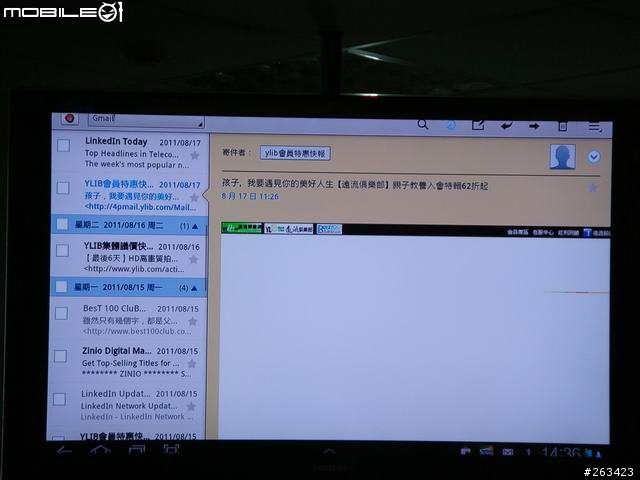Tap the screenshot capture button in system bar
The height and width of the screenshot is (480, 640).
pyautogui.click(x=171, y=449)
